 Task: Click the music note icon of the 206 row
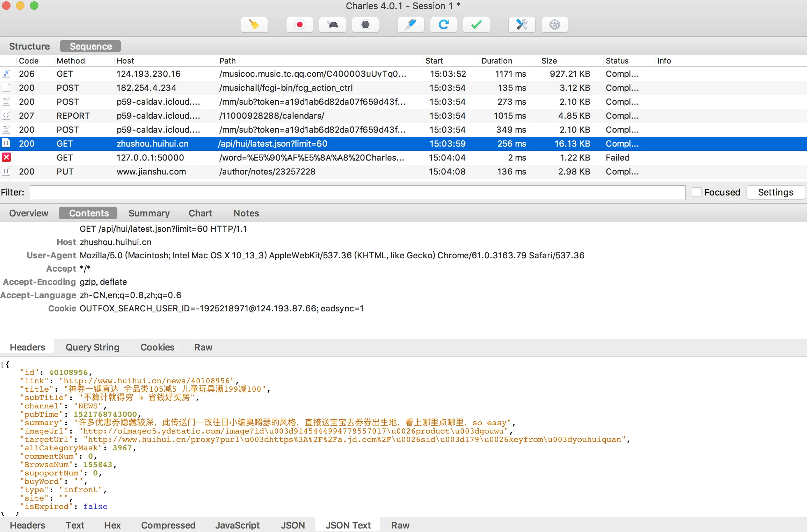pyautogui.click(x=6, y=74)
